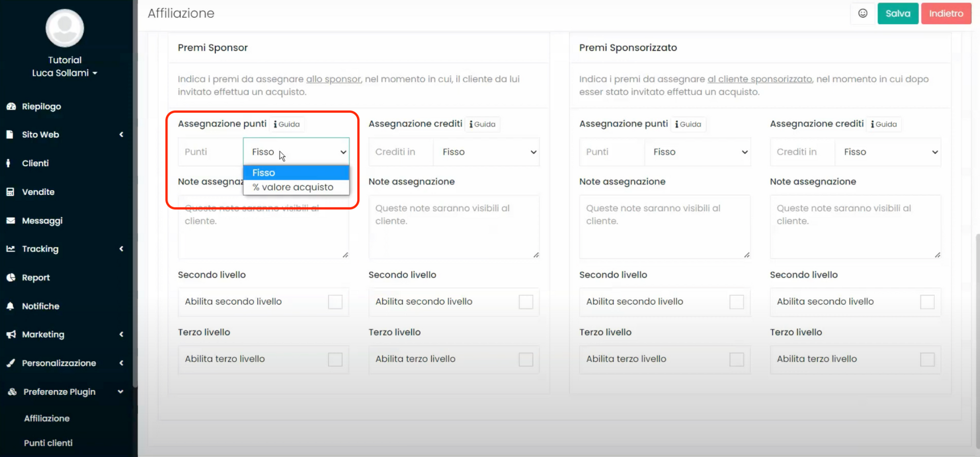Screen dimensions: 980x457
Task: Click the Sponsor Punti input field
Action: tap(210, 152)
